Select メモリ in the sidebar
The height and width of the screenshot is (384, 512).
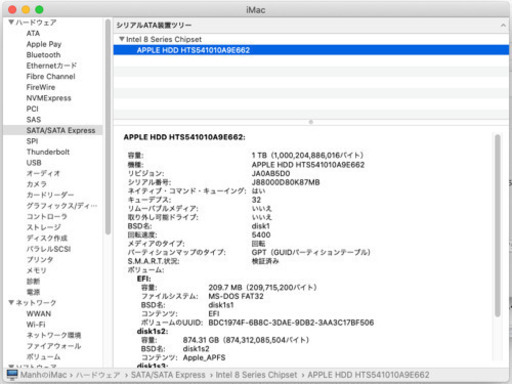click(36, 270)
